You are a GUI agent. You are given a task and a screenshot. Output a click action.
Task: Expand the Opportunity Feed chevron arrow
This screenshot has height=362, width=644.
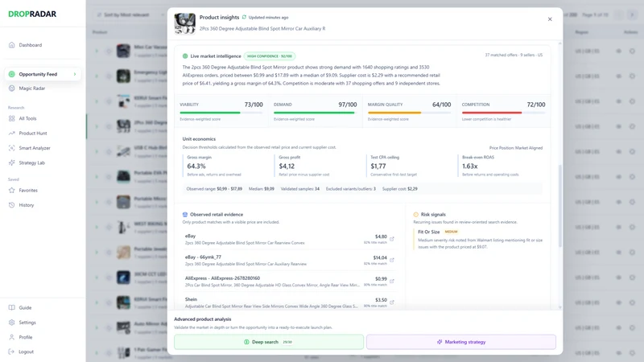(75, 74)
